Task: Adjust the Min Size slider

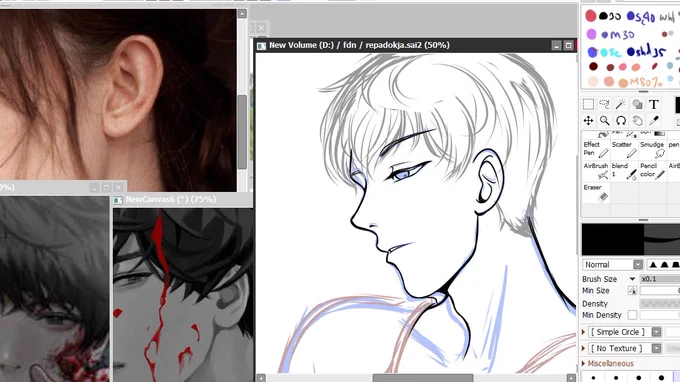Action: coord(660,291)
